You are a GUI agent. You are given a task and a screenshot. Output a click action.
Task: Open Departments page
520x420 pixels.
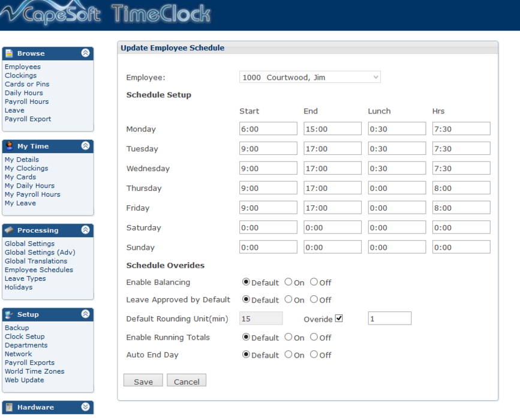point(26,345)
